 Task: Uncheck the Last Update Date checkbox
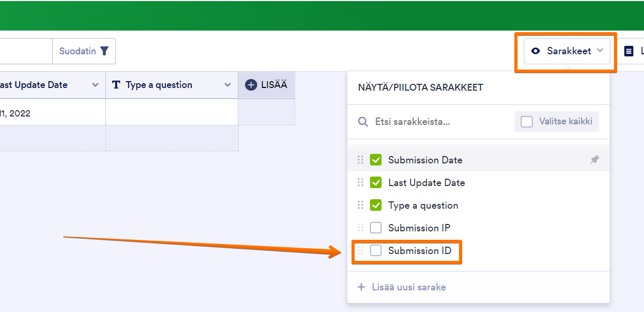click(x=376, y=182)
